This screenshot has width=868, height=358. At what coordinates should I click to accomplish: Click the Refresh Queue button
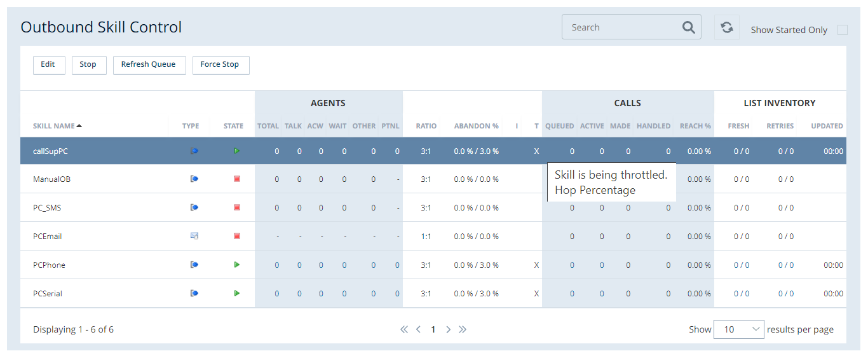click(149, 65)
